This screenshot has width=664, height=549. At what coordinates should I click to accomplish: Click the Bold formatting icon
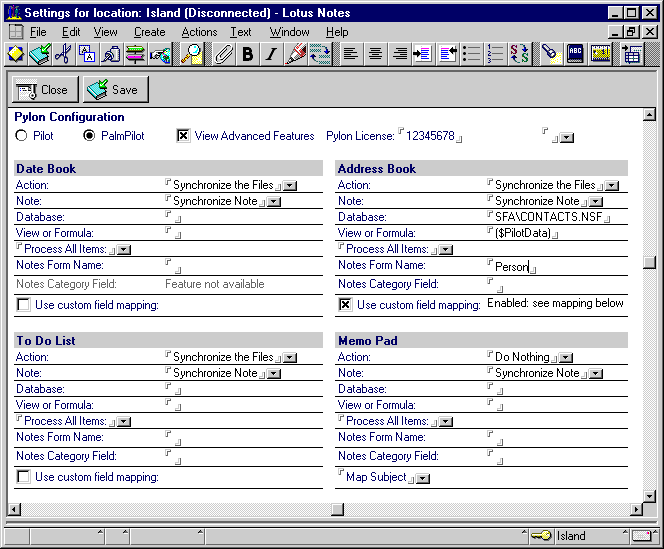pyautogui.click(x=248, y=54)
